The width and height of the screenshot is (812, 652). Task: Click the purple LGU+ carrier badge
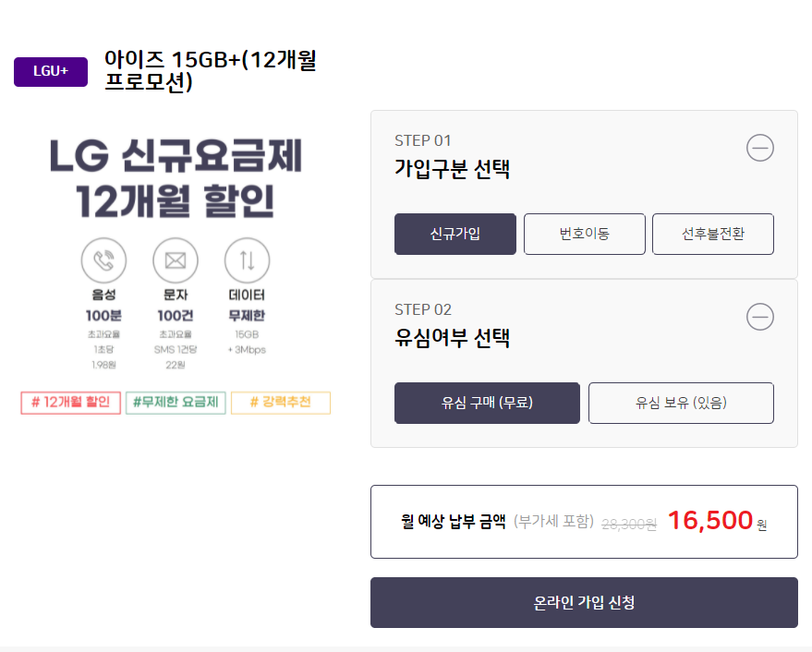(x=51, y=71)
